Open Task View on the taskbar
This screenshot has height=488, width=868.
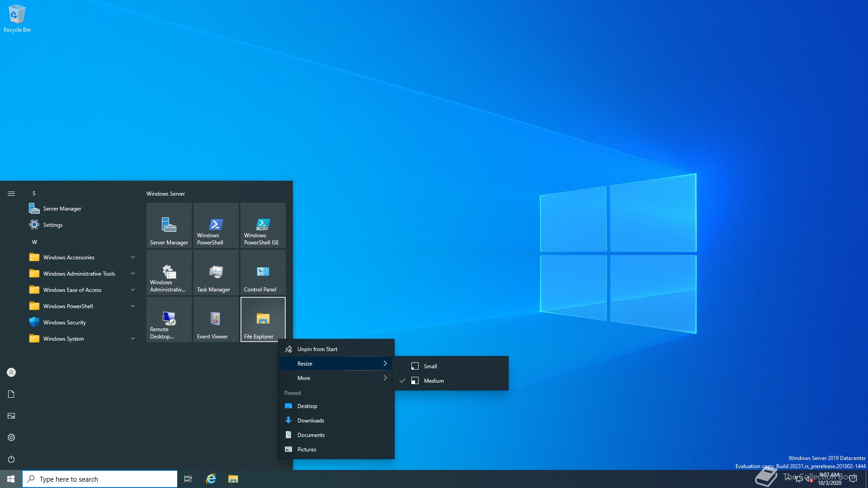[x=188, y=479]
